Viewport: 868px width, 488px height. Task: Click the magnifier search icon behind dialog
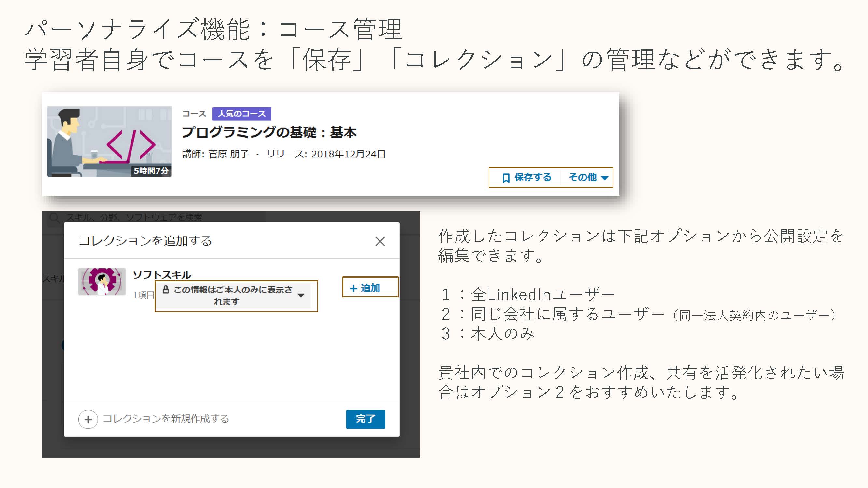tap(54, 218)
